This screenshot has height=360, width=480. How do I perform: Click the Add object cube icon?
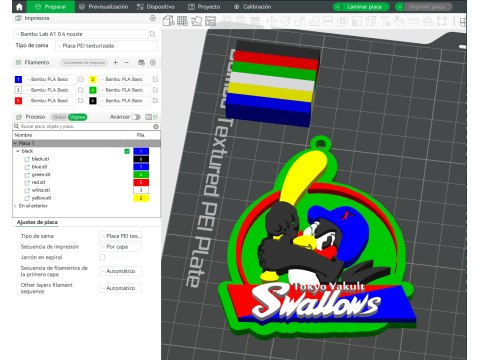[168, 21]
